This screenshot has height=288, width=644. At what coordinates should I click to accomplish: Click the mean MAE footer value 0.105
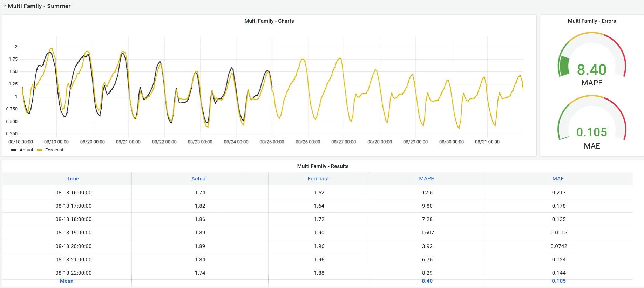tap(559, 281)
